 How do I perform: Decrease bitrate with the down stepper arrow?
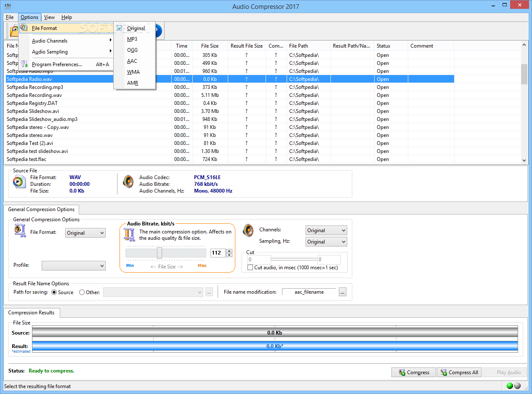point(229,255)
